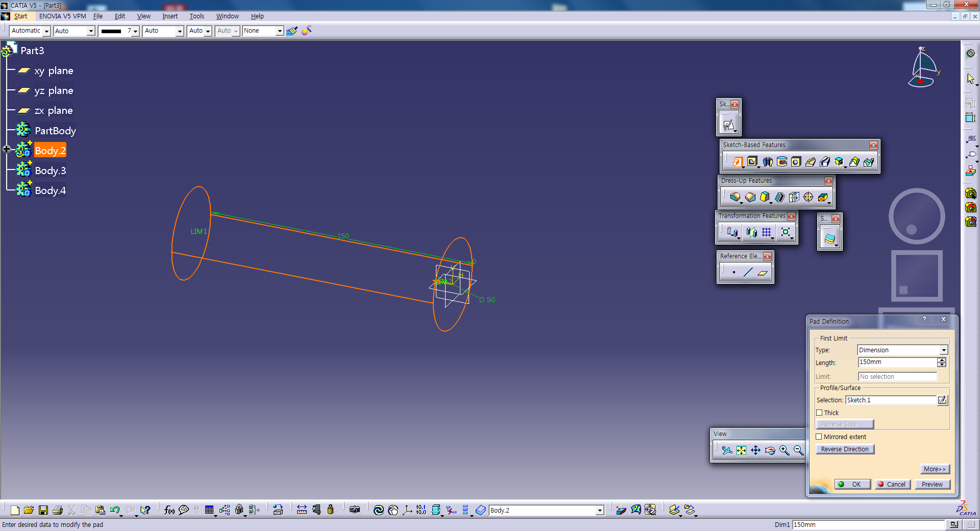980x531 pixels.
Task: Open the Insert menu
Action: [170, 16]
